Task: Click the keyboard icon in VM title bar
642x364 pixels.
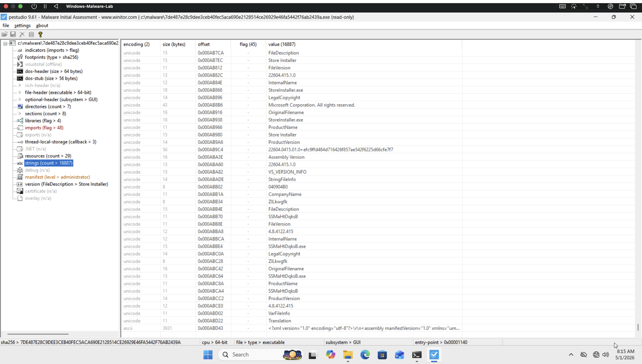Action: click(x=563, y=6)
